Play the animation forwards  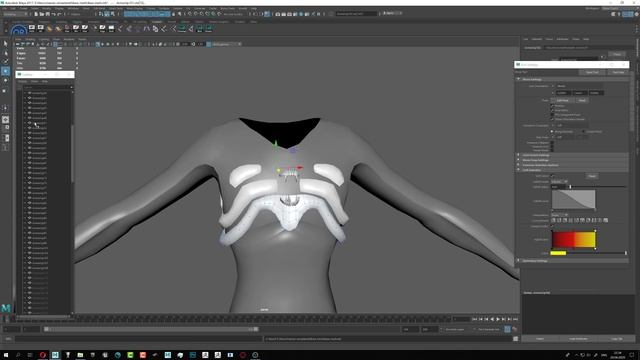(x=498, y=319)
